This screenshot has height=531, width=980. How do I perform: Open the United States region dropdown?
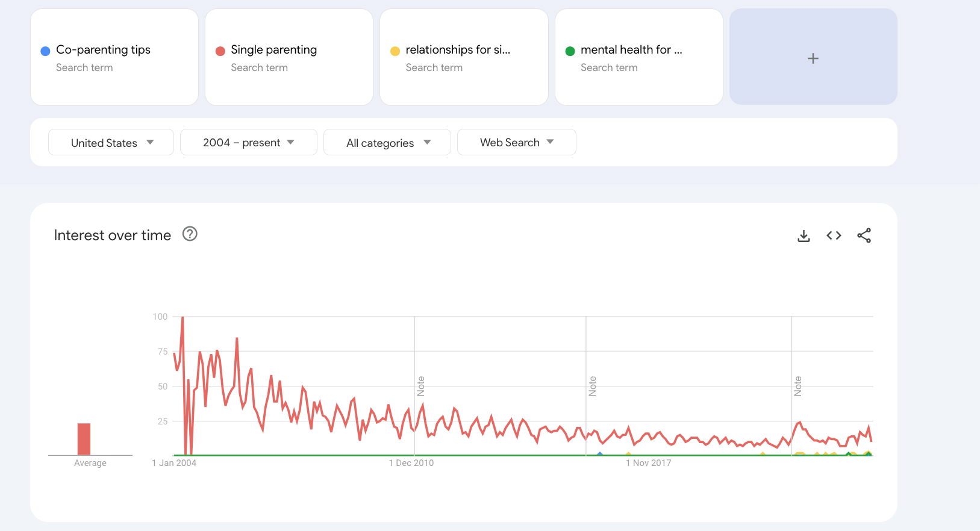(111, 143)
